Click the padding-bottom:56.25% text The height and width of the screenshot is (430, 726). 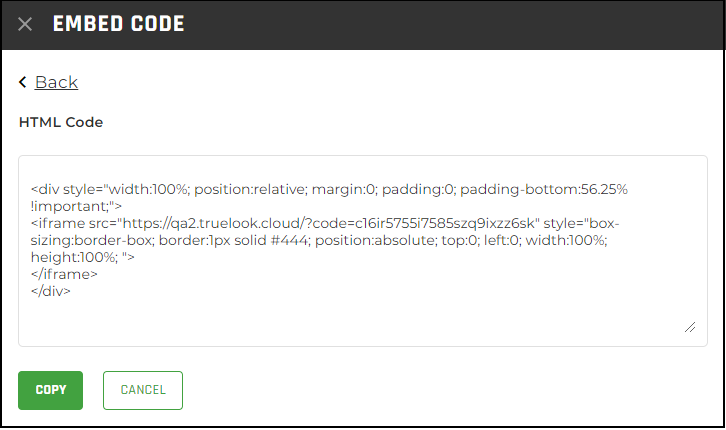pyautogui.click(x=544, y=189)
